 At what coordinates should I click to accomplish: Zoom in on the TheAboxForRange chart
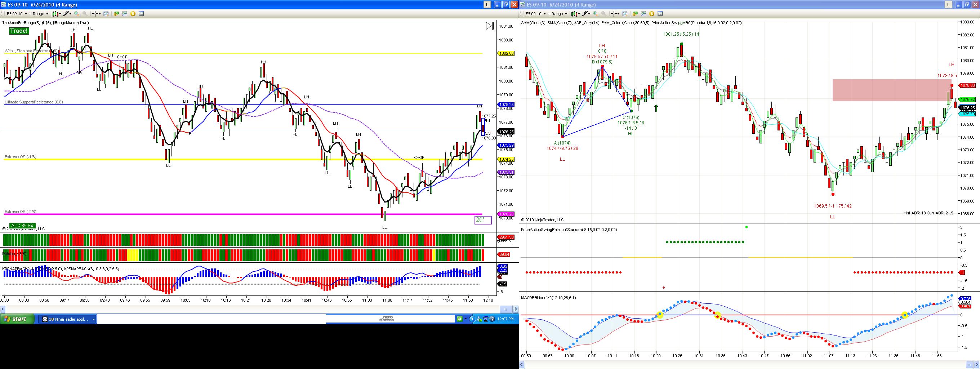pos(77,14)
